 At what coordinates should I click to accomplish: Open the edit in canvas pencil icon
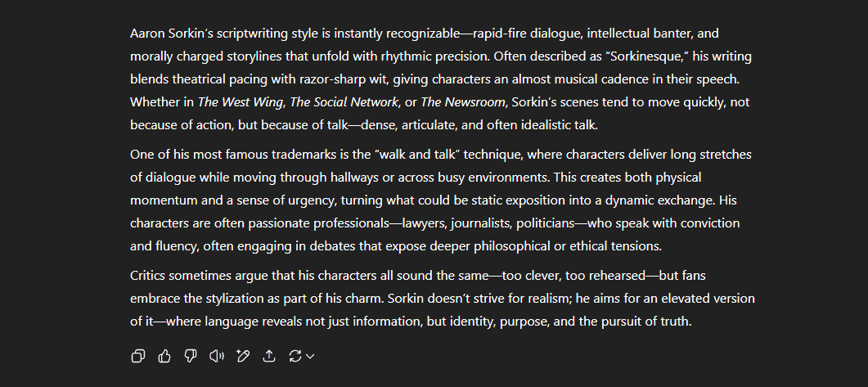pos(242,356)
